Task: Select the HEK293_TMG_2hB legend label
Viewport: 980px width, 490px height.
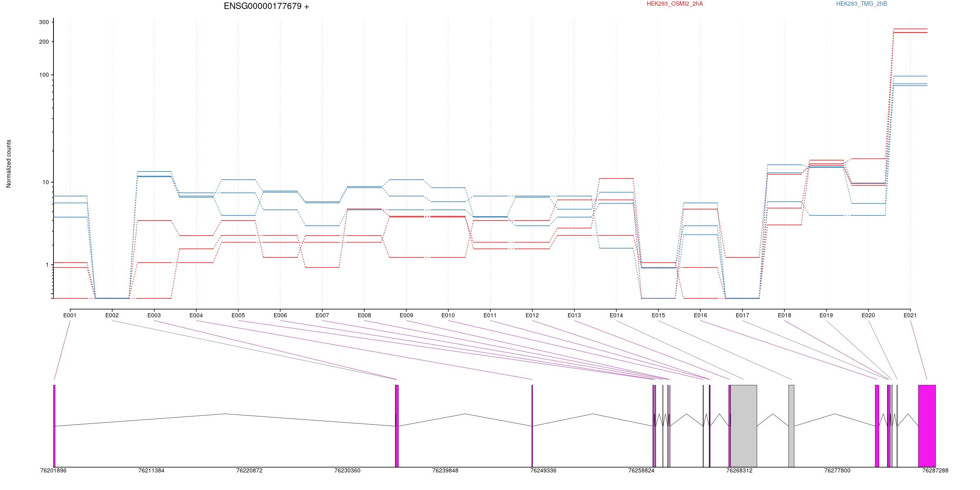Action: coord(861,4)
